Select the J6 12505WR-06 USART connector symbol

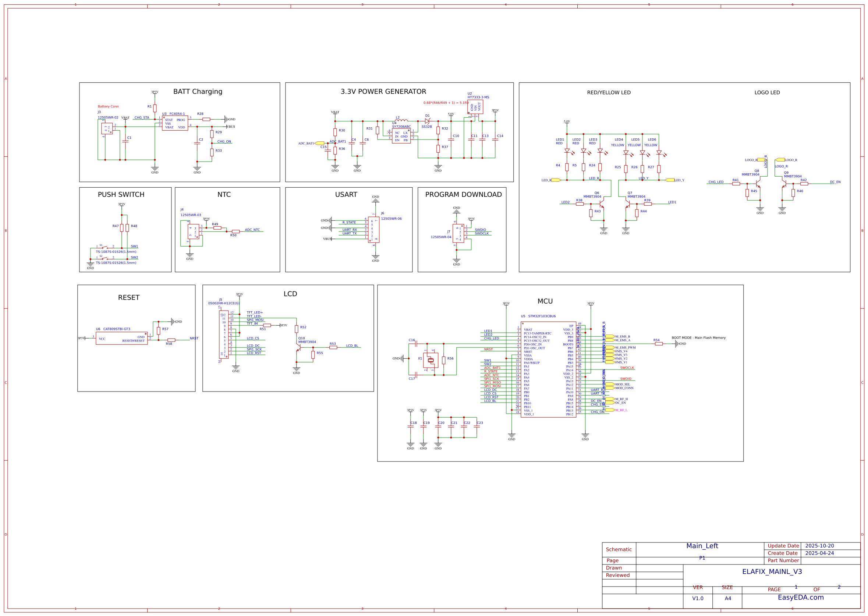tap(373, 230)
